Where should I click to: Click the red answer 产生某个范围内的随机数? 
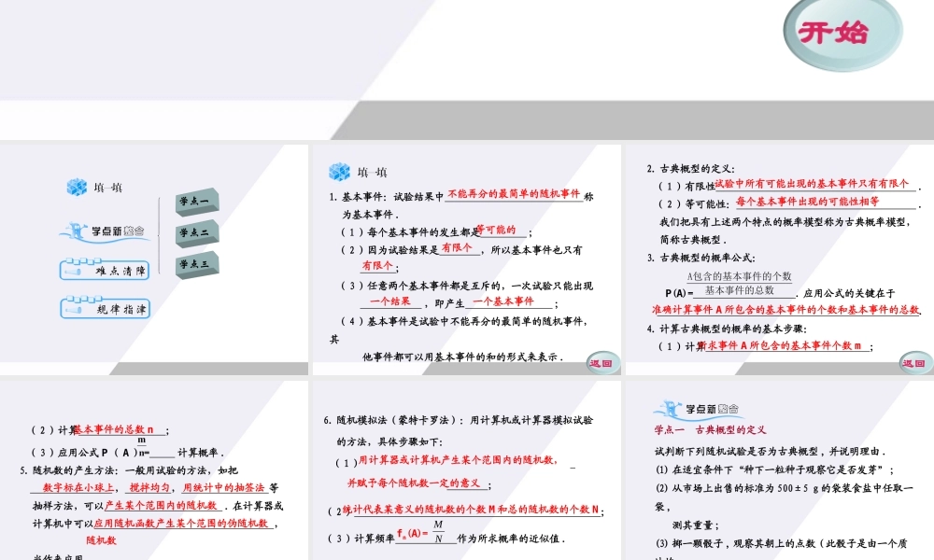tap(161, 505)
